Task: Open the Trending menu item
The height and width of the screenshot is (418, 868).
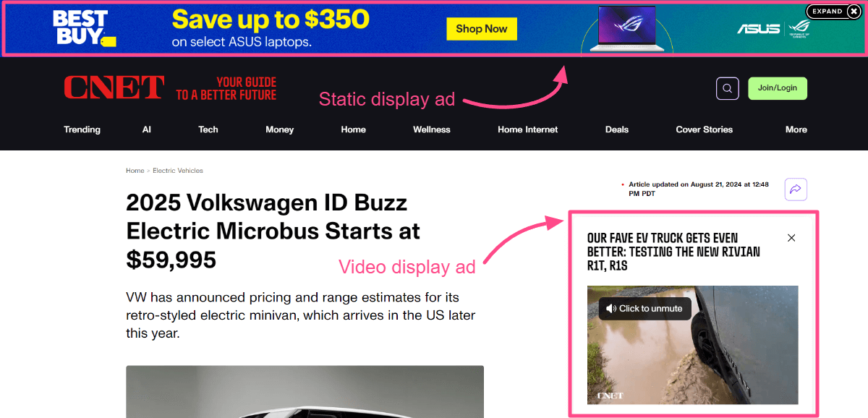Action: [x=82, y=129]
